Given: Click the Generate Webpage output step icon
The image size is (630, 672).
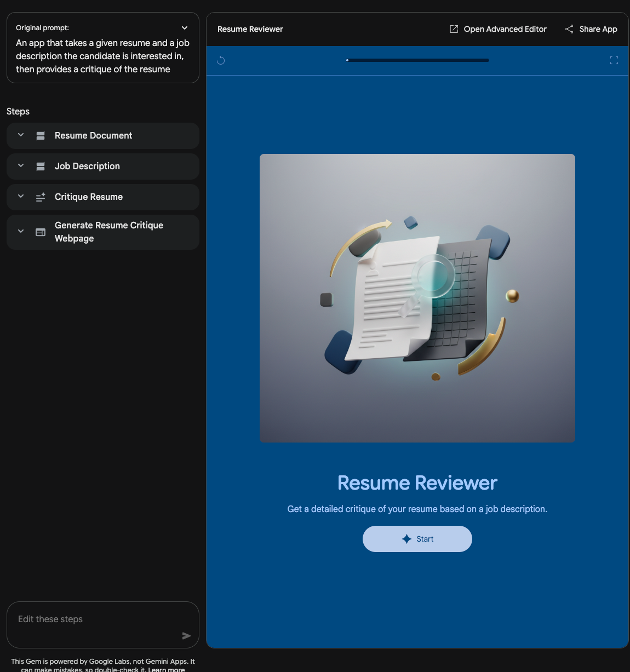Looking at the screenshot, I should (x=41, y=232).
